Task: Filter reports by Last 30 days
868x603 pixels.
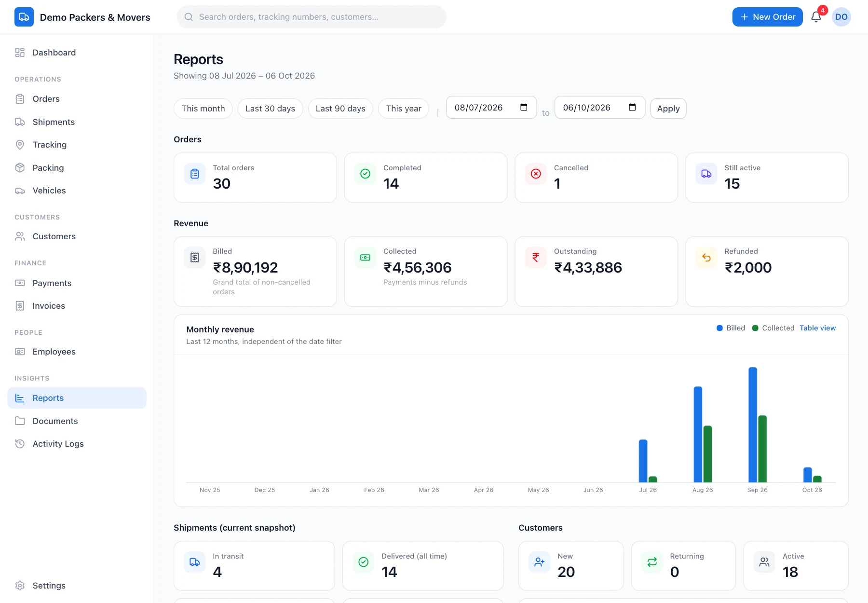Action: point(270,109)
